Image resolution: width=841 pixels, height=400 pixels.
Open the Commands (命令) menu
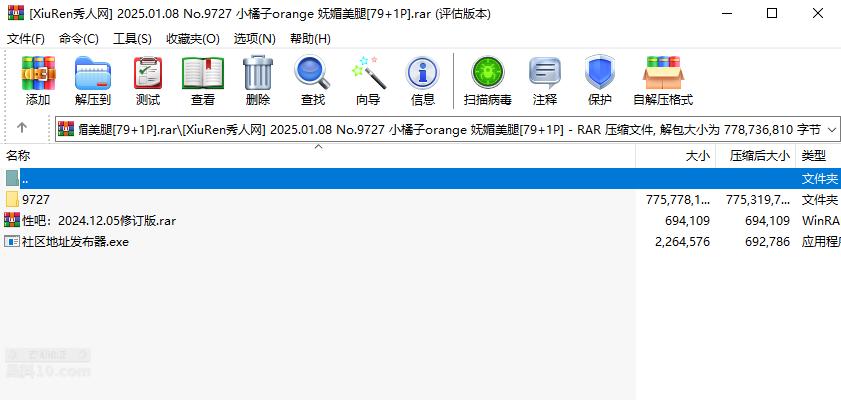(79, 39)
